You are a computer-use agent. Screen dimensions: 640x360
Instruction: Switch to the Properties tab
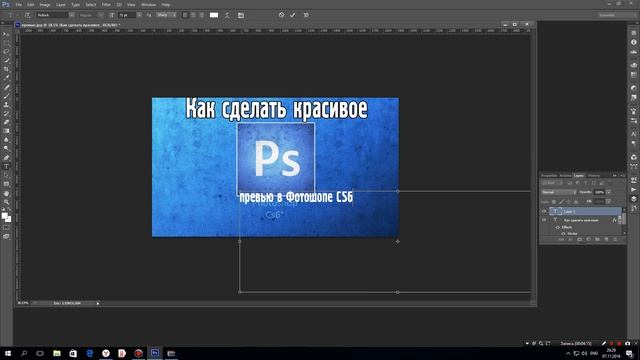[549, 176]
